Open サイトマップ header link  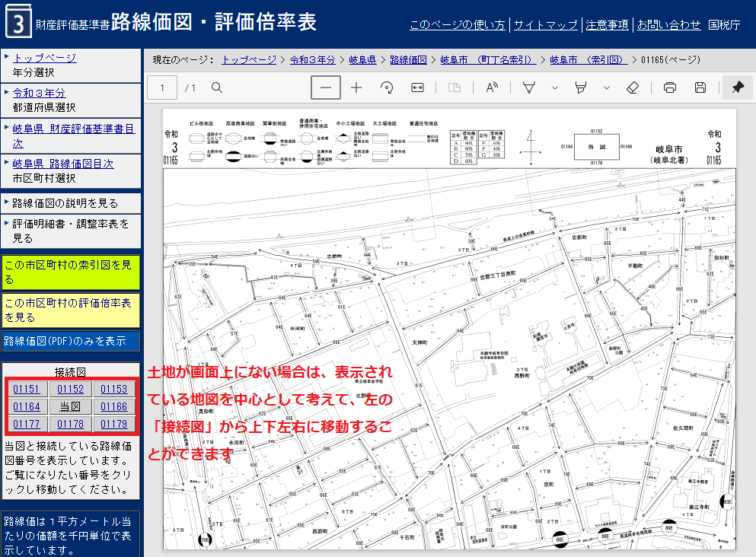point(545,24)
